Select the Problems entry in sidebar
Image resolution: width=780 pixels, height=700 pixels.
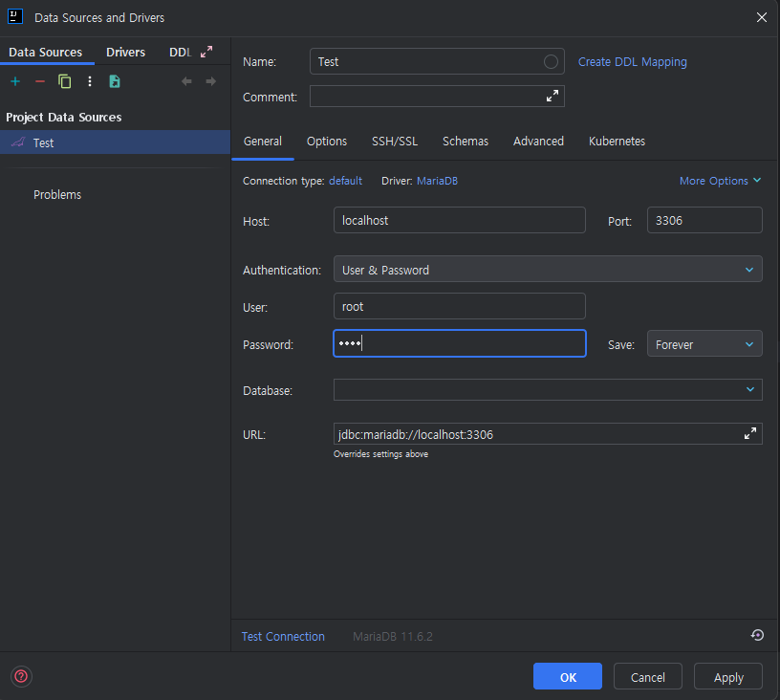tap(57, 194)
